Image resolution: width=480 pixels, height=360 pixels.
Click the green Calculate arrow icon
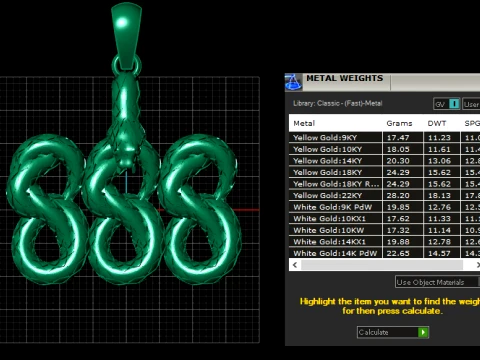coord(423,332)
